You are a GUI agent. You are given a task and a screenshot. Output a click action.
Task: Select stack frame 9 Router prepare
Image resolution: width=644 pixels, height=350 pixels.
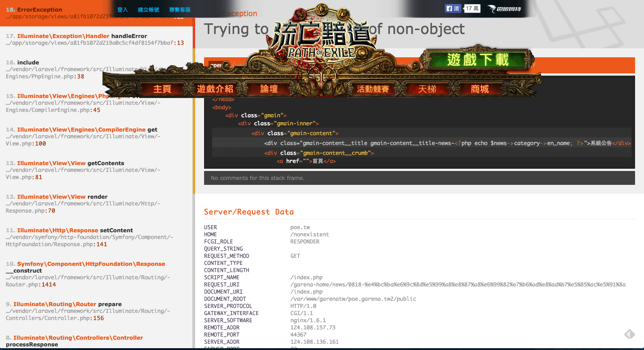(96, 311)
